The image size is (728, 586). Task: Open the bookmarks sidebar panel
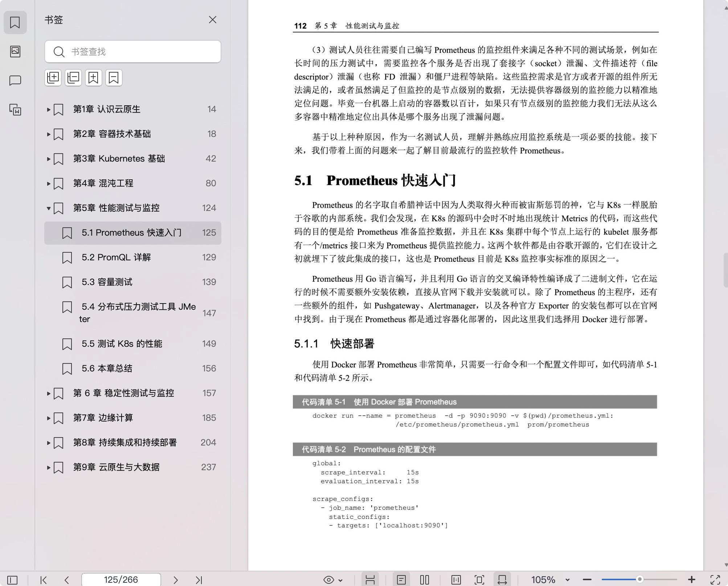15,23
